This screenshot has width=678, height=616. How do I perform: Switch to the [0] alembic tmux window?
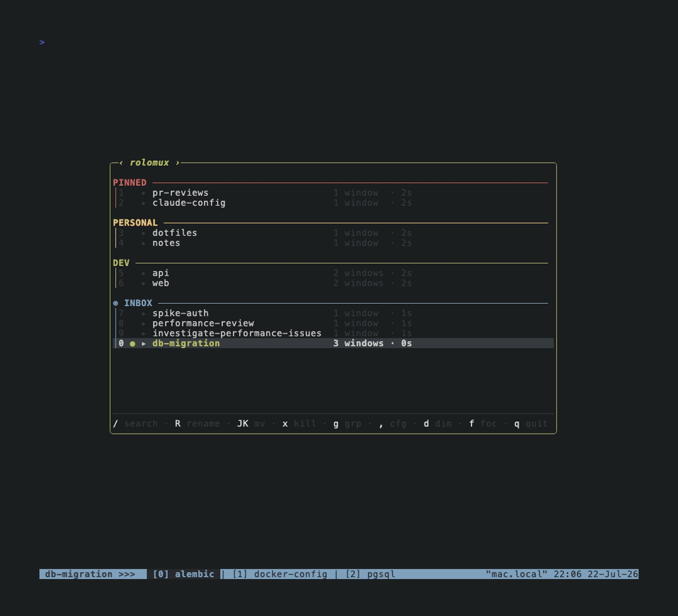(183, 575)
